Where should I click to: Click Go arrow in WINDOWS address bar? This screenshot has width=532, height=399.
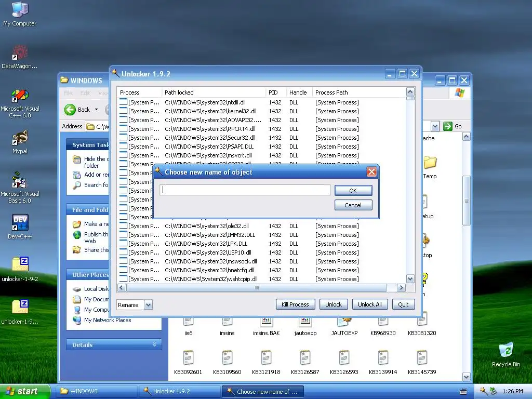click(x=448, y=126)
